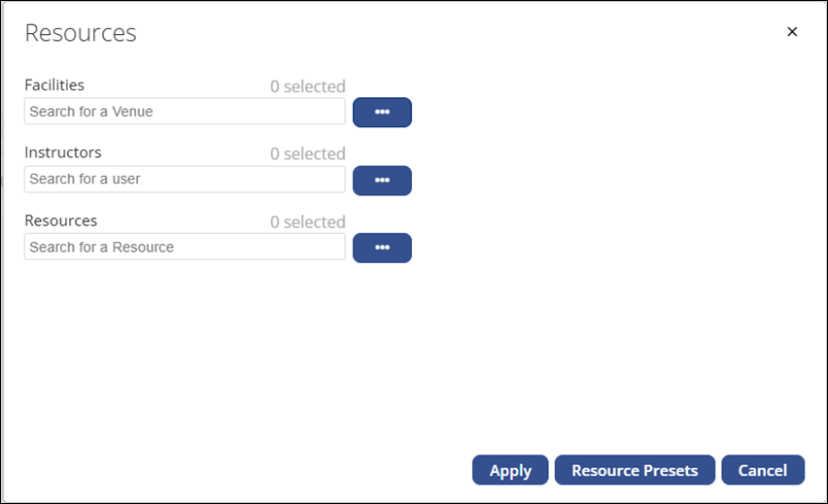Open the Resources browse ellipsis button
This screenshot has width=828, height=504.
[382, 248]
